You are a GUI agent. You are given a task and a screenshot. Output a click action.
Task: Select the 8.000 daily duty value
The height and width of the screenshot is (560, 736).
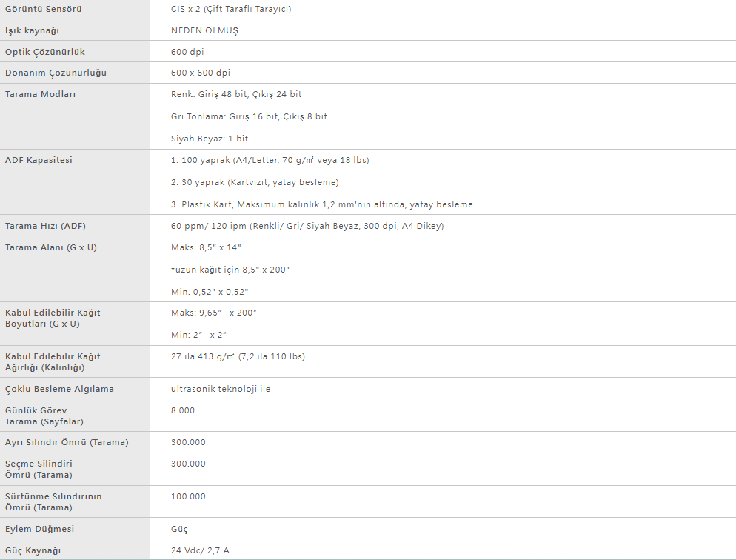coord(183,410)
